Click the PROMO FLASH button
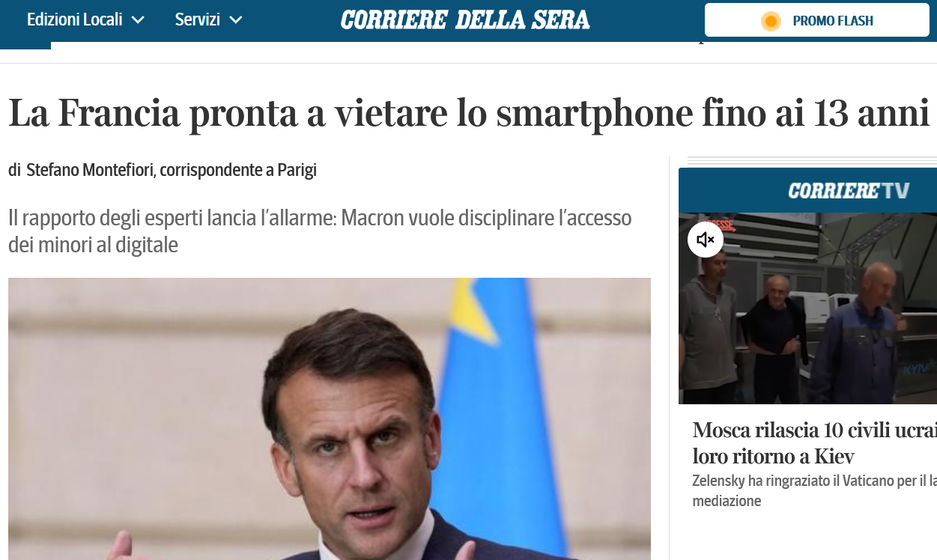937x560 pixels. tap(817, 20)
